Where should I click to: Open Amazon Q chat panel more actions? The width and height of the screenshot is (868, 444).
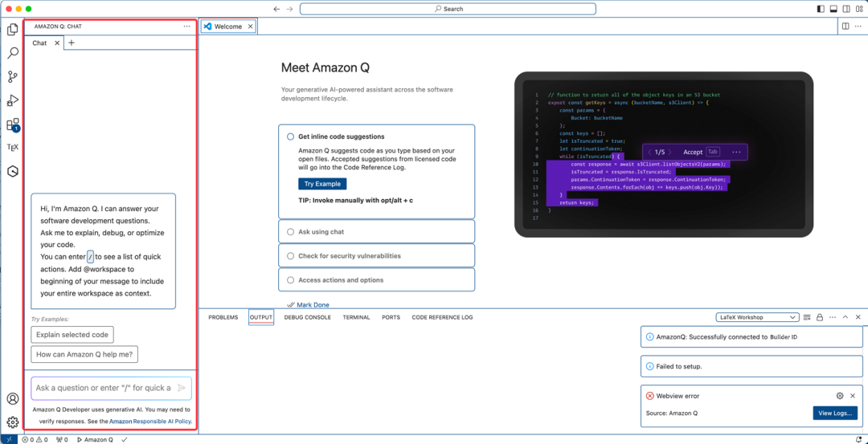point(186,26)
